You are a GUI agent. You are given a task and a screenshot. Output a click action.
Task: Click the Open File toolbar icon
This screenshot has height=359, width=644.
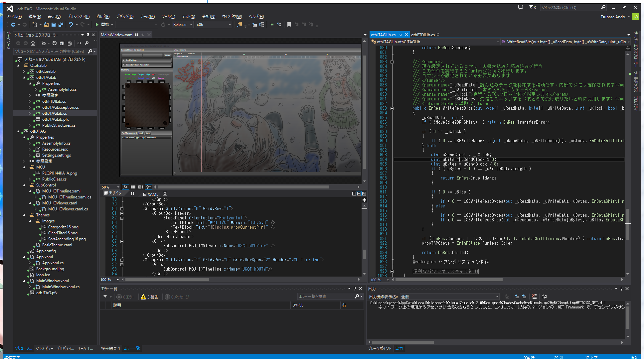pos(46,25)
